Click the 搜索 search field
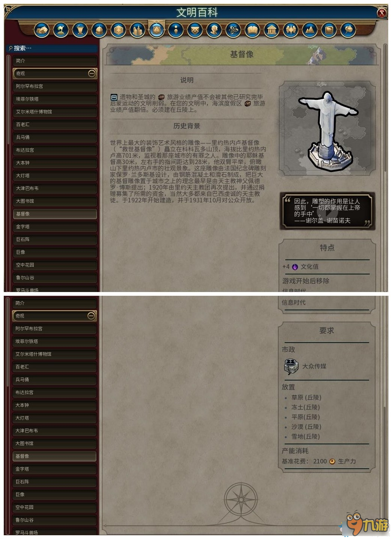This screenshot has width=392, height=539. pos(53,48)
